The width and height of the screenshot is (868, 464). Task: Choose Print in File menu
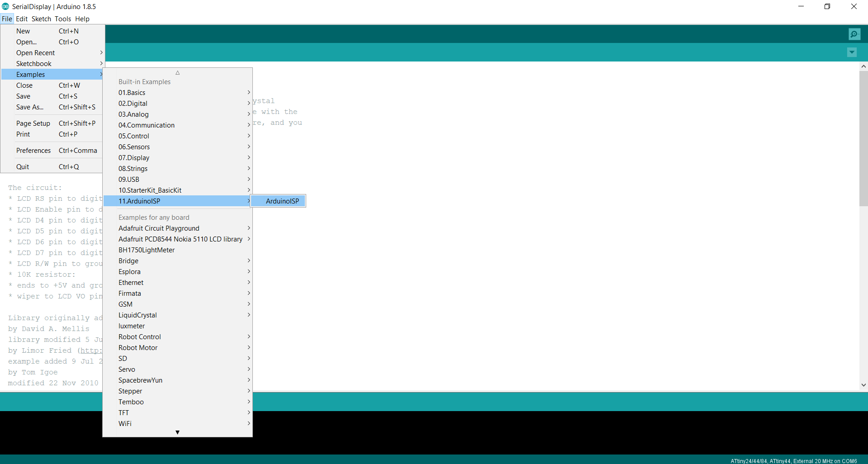coord(53,134)
